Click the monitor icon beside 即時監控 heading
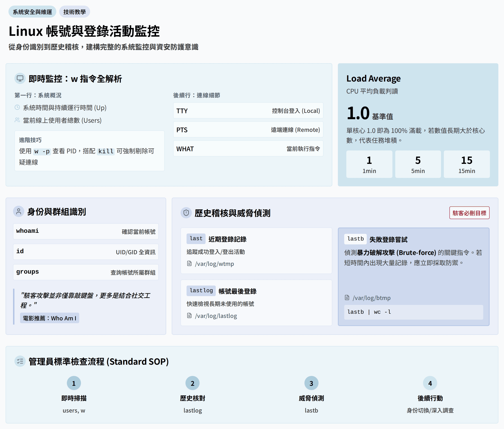Viewport: 504px width, 429px height. click(x=20, y=78)
